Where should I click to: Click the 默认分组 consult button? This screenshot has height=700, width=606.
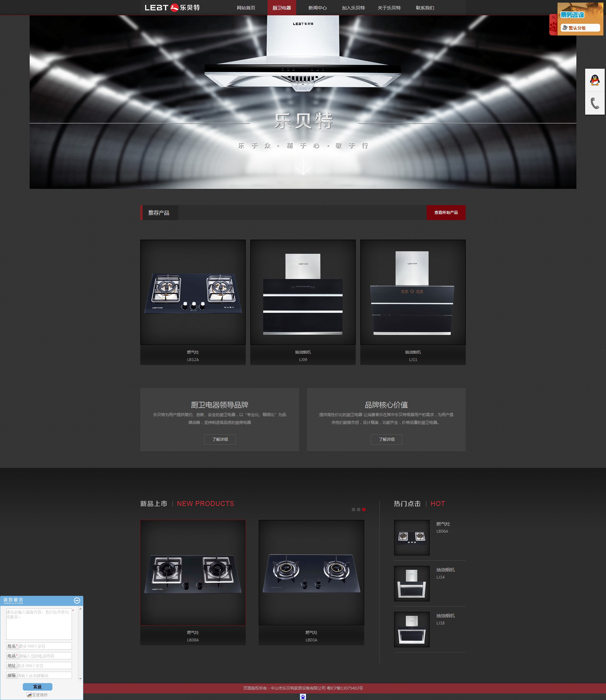(580, 28)
